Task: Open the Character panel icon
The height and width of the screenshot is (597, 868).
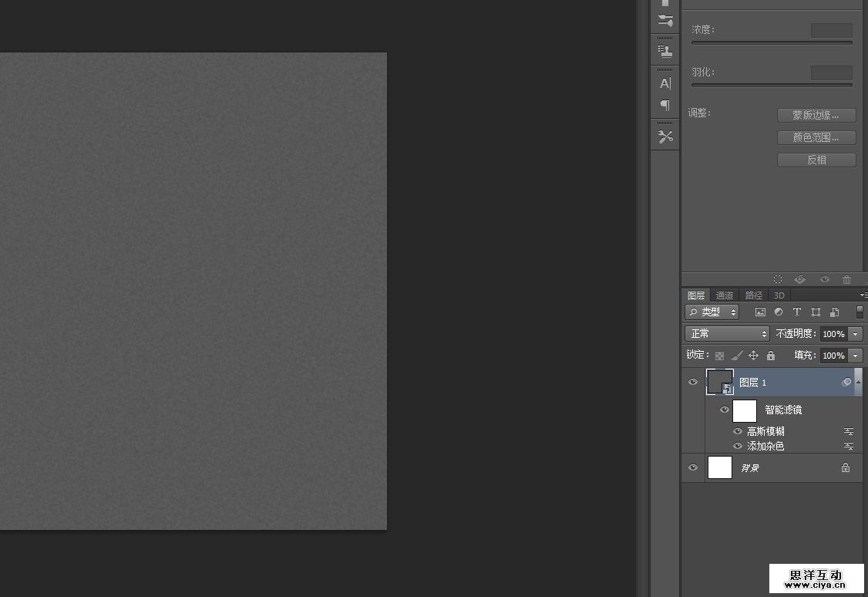Action: click(x=665, y=83)
